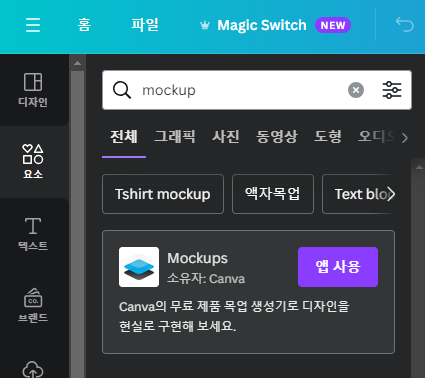Switch to the 사진 tab
This screenshot has width=425, height=378.
(226, 137)
